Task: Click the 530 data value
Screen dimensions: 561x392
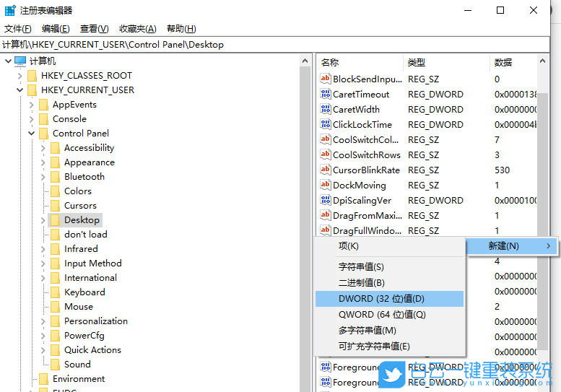Action: [502, 170]
